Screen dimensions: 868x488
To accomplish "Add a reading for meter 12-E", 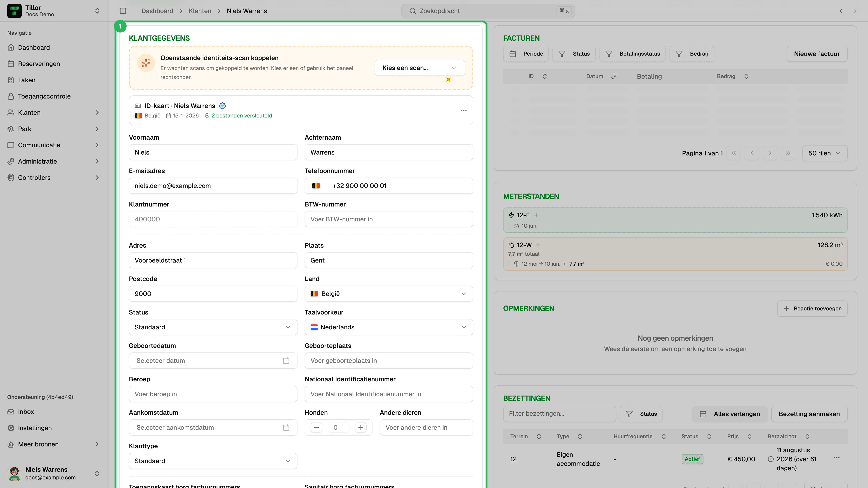I will (536, 215).
